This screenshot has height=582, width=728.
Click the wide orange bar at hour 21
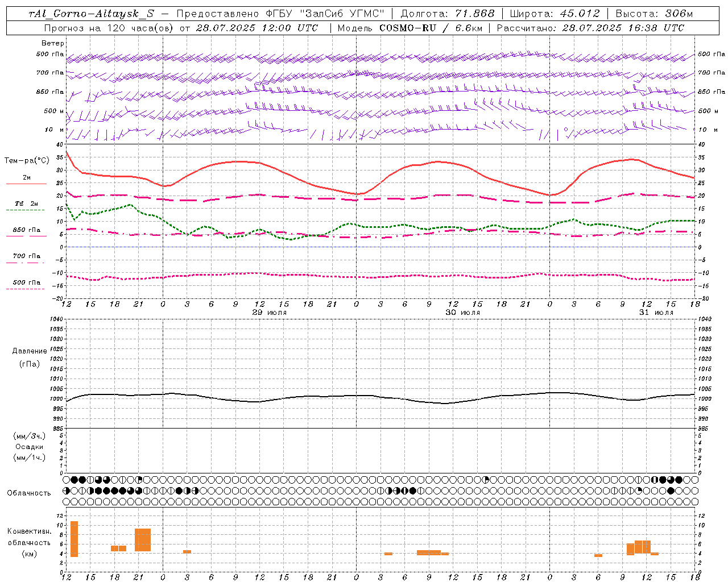click(143, 540)
